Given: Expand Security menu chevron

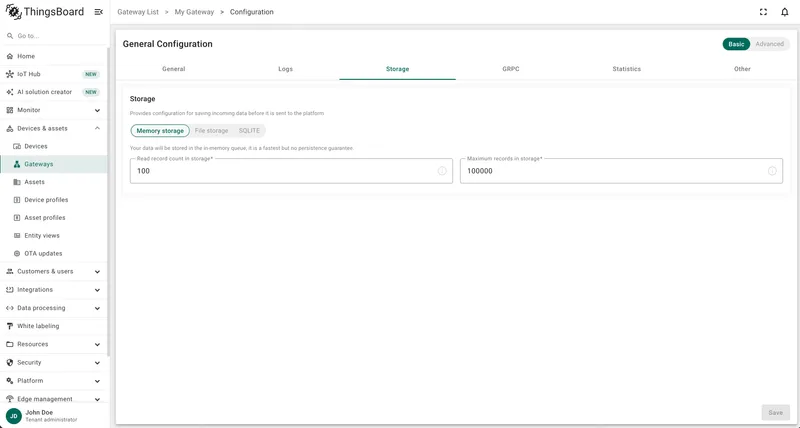Looking at the screenshot, I should click(97, 363).
